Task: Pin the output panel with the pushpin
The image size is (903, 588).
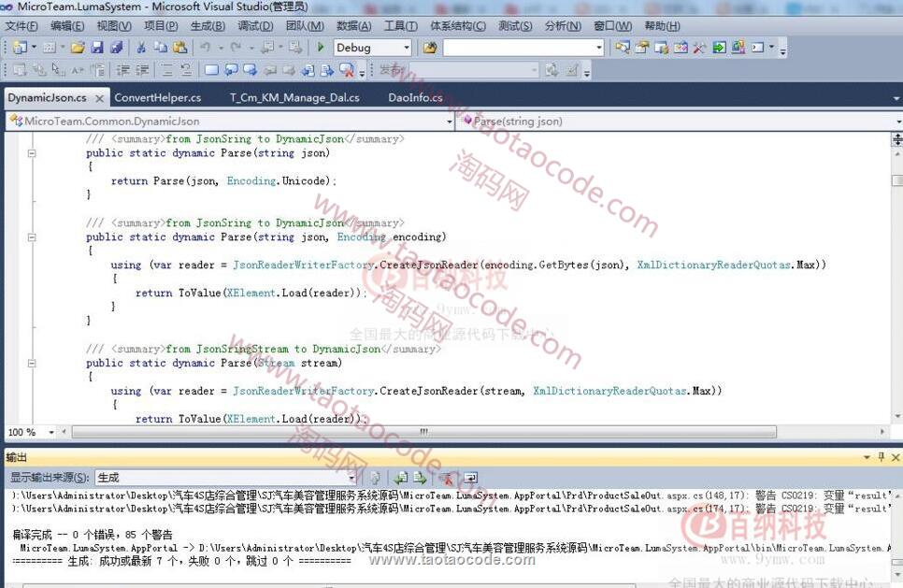Action: click(x=881, y=457)
